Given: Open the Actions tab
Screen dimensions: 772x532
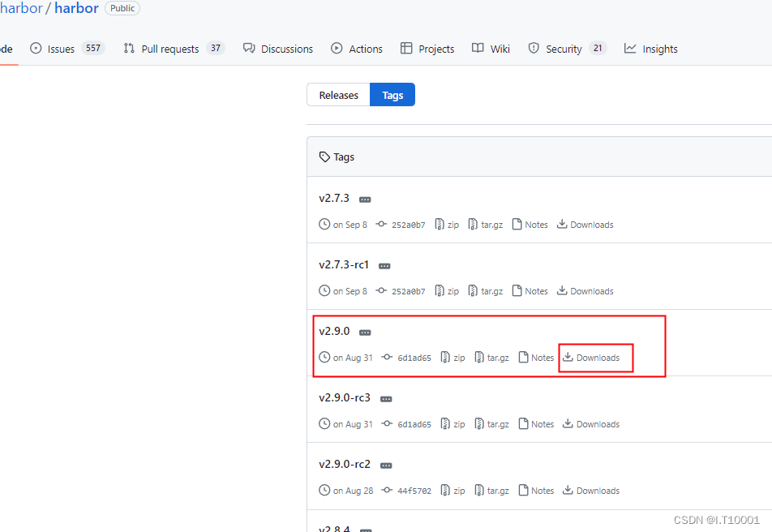Looking at the screenshot, I should pos(357,49).
